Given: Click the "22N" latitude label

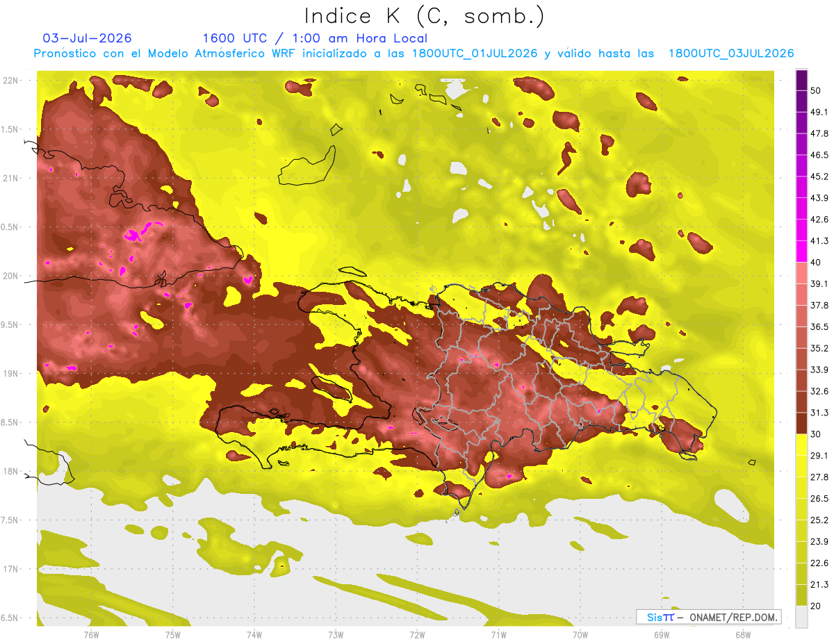Looking at the screenshot, I should pyautogui.click(x=10, y=81).
